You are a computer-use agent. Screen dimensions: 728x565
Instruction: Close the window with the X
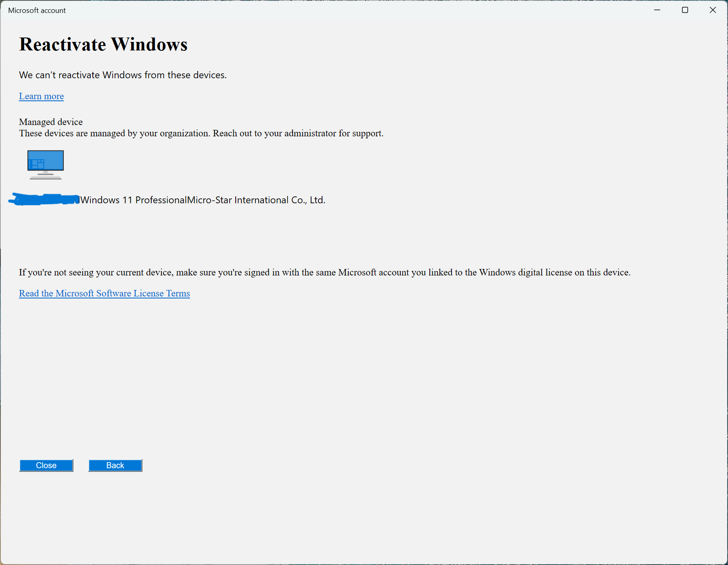[x=713, y=10]
